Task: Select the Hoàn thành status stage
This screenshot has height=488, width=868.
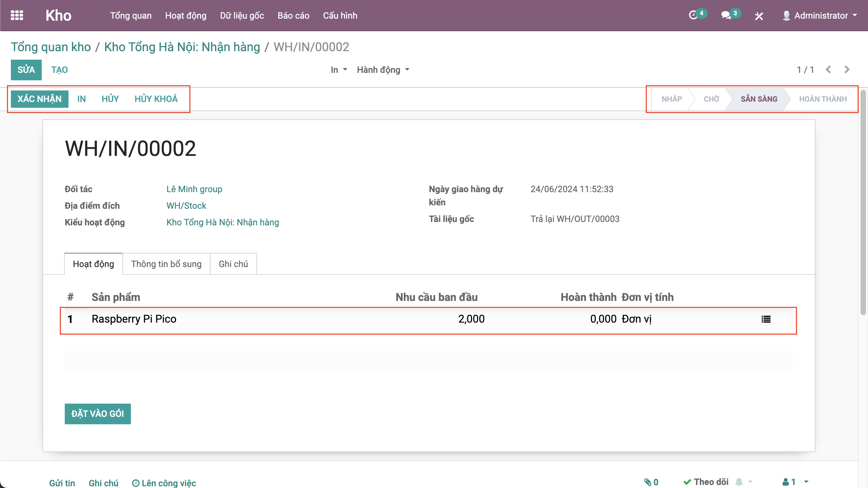Action: click(x=823, y=99)
